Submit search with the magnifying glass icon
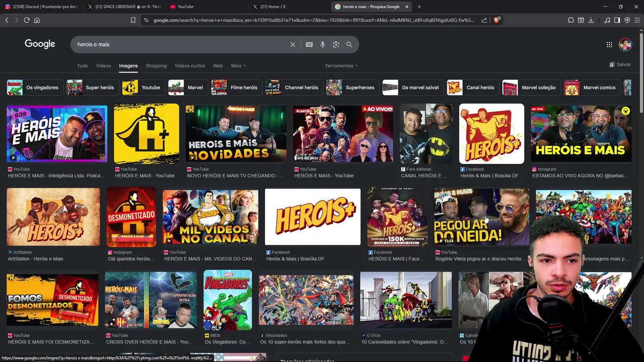644x362 pixels. 349,44
